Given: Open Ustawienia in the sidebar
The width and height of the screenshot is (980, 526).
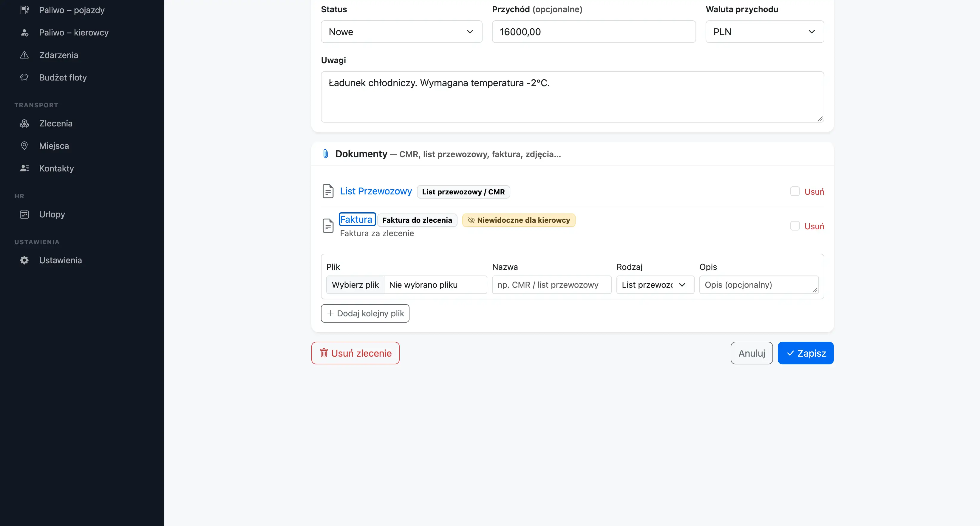Looking at the screenshot, I should [61, 261].
